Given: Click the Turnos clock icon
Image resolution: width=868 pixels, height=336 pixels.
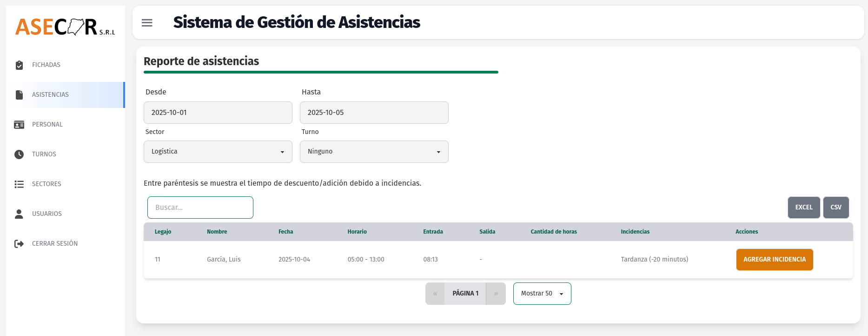Looking at the screenshot, I should point(19,155).
